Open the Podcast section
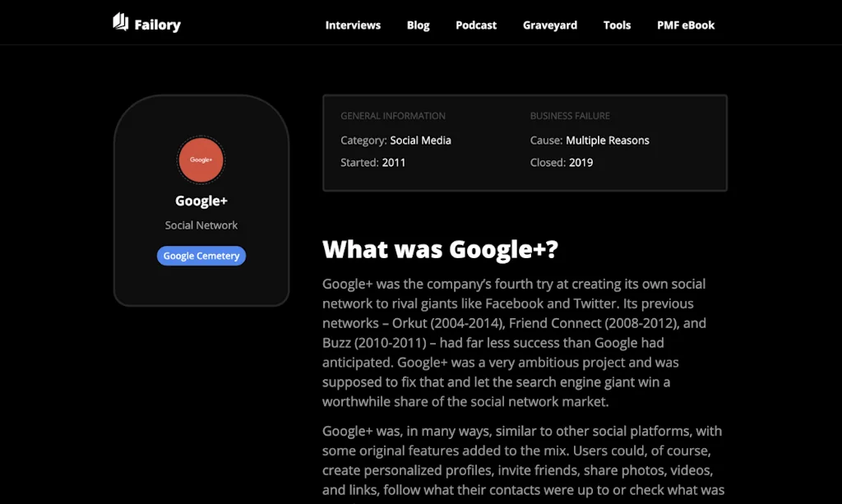842x504 pixels. tap(476, 25)
